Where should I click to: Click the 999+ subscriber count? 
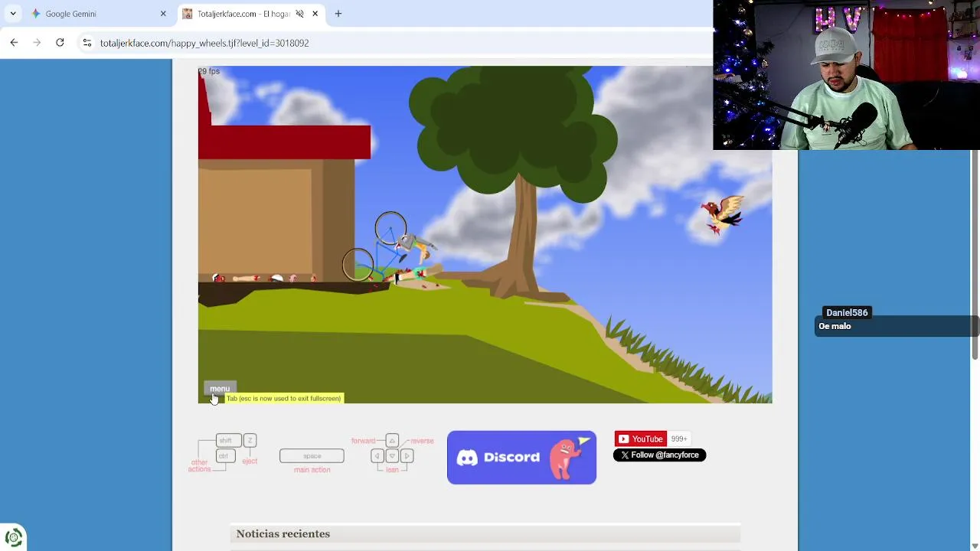(679, 439)
